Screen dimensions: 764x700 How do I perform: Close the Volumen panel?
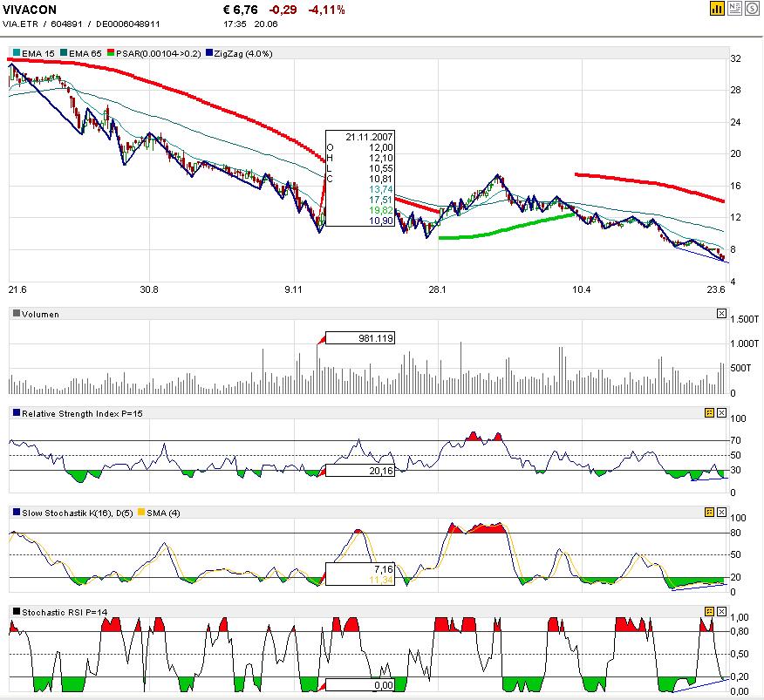click(x=721, y=314)
